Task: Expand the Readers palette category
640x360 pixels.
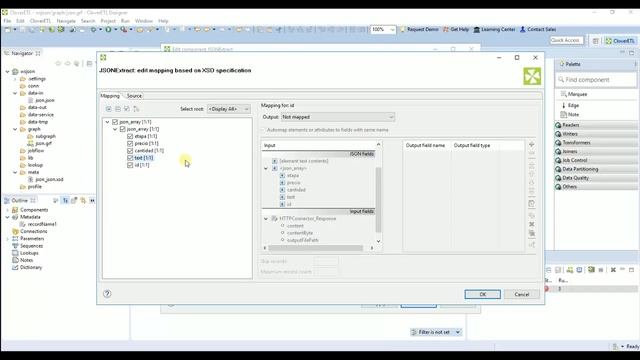Action: 596,125
